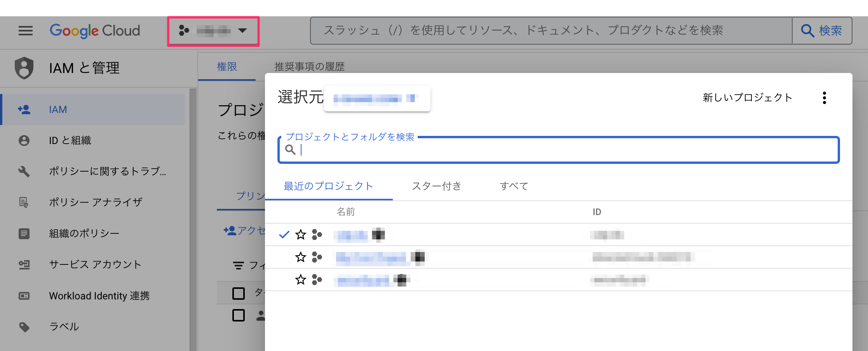Click the filter icon behind the dialog
The height and width of the screenshot is (351, 868).
238,266
